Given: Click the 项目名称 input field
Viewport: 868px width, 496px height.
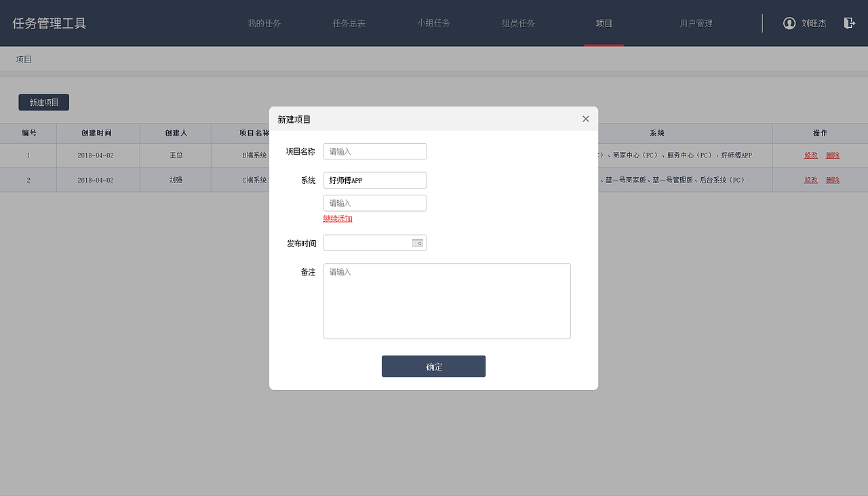Looking at the screenshot, I should (374, 151).
